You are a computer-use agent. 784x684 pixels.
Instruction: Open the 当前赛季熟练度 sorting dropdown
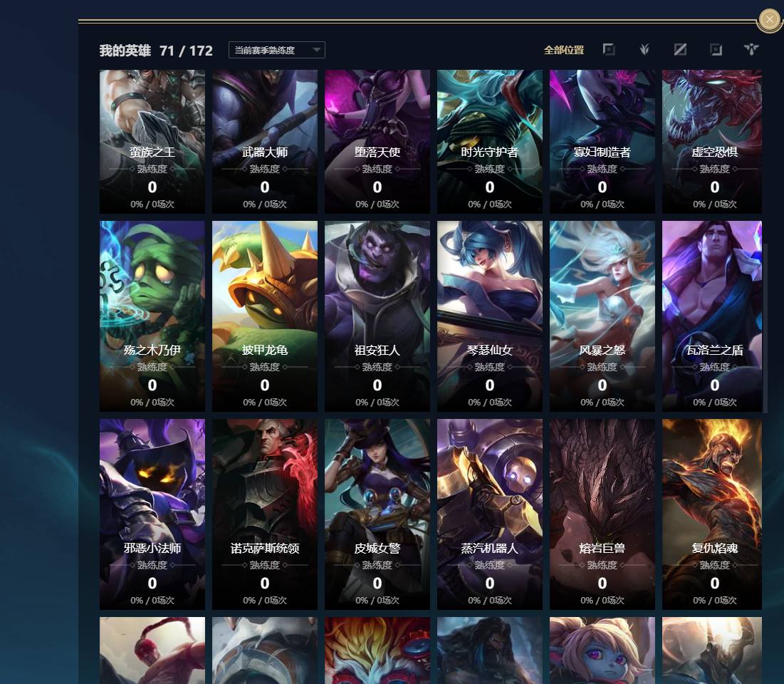(277, 50)
